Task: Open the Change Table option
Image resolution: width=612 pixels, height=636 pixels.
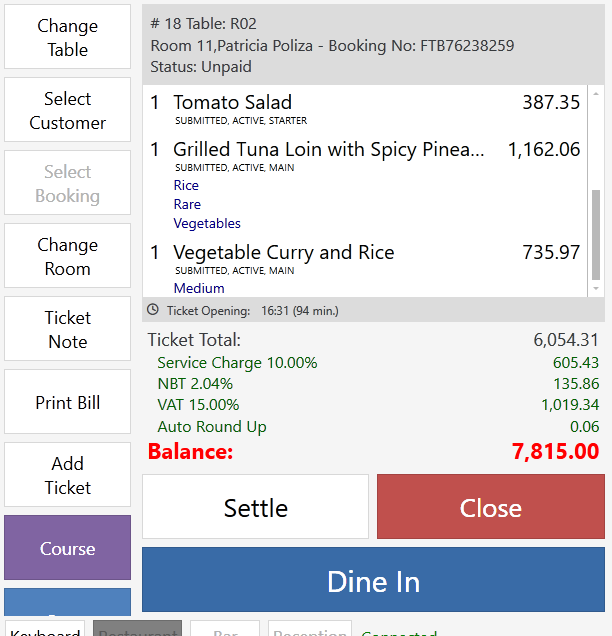Action: tap(67, 37)
